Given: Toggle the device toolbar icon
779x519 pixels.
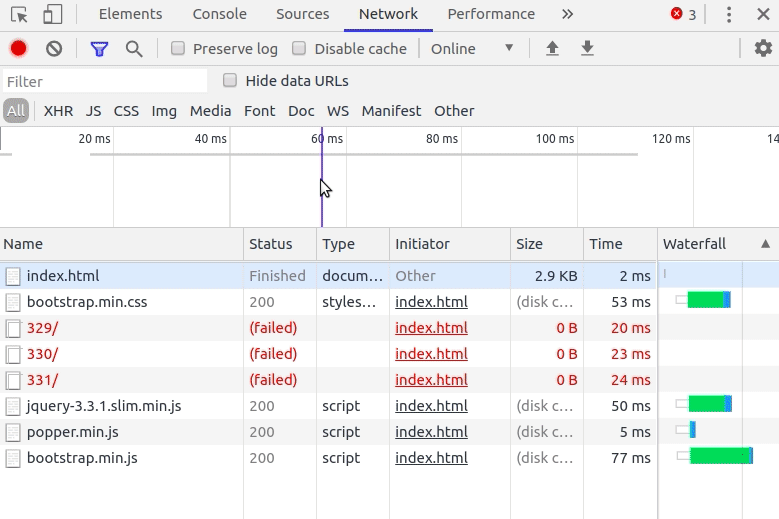Looking at the screenshot, I should point(53,14).
